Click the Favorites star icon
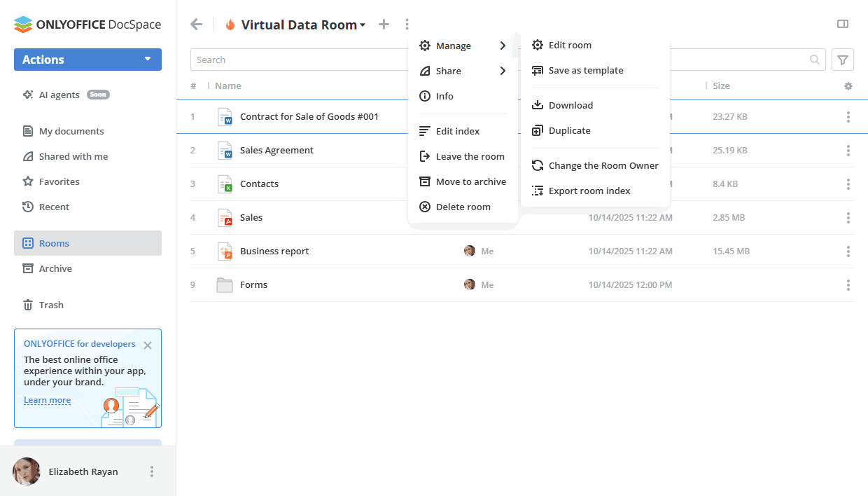The height and width of the screenshot is (496, 868). pyautogui.click(x=27, y=181)
